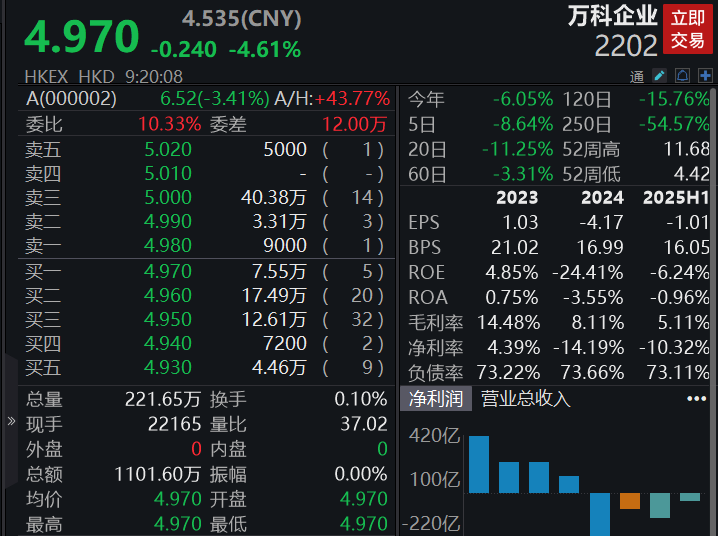
Task: Click the 买三 row price 4.950
Action: pyautogui.click(x=167, y=320)
